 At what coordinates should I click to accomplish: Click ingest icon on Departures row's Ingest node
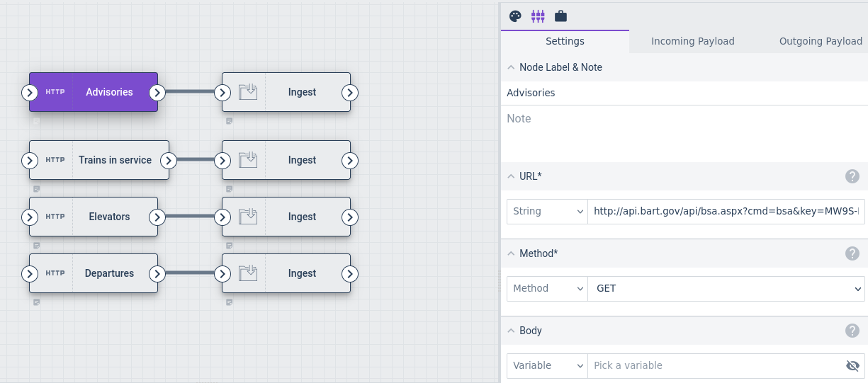(x=248, y=273)
